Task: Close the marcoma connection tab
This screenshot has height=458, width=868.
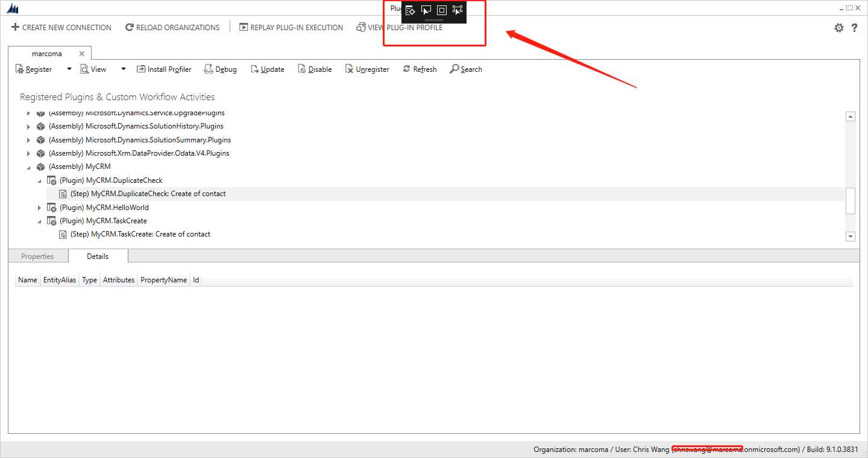Action: pos(82,54)
